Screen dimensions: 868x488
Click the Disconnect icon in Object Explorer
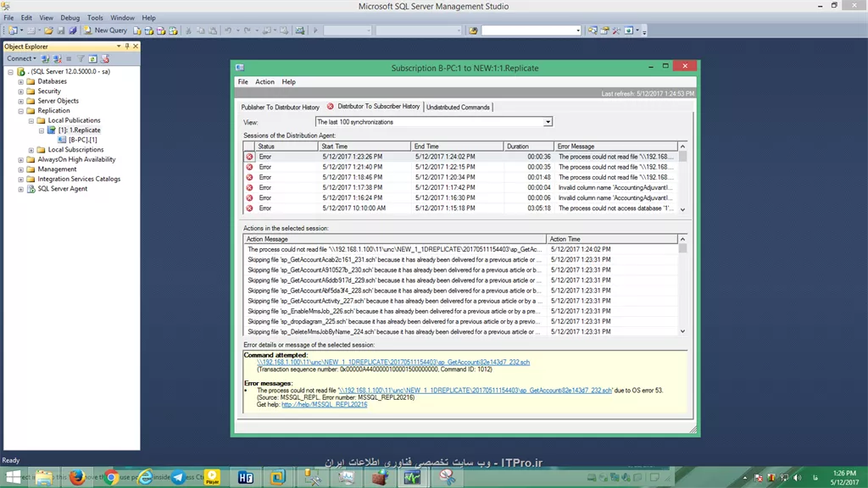coord(57,58)
